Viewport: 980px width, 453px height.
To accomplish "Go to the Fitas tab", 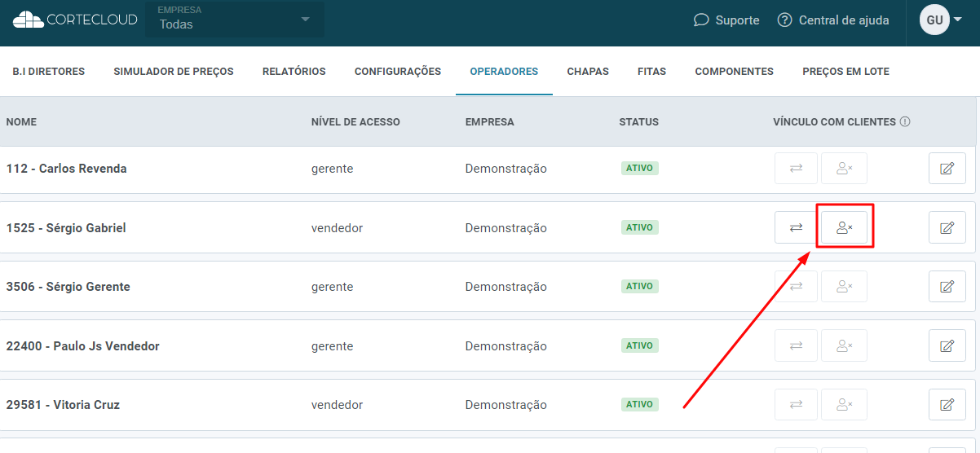I will point(651,72).
